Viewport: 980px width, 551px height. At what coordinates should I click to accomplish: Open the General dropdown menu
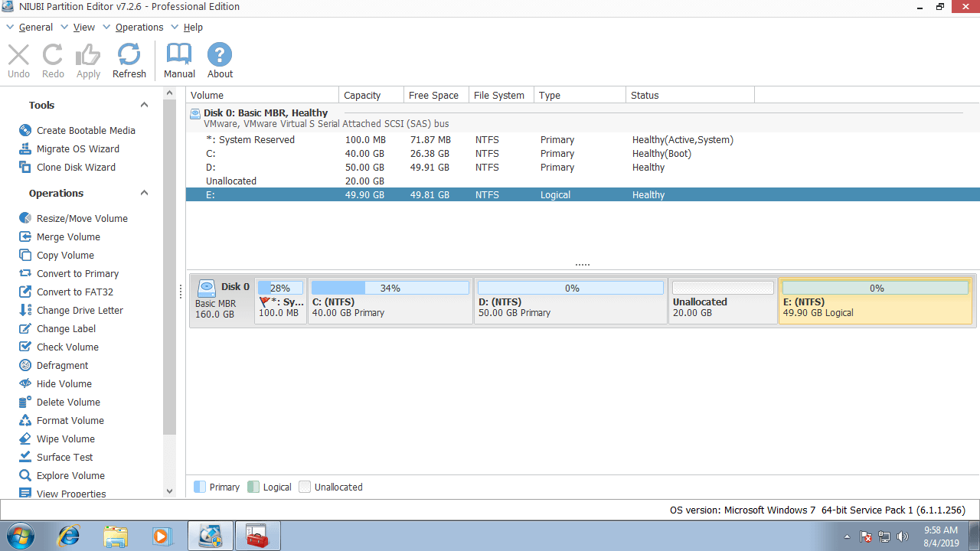click(35, 28)
